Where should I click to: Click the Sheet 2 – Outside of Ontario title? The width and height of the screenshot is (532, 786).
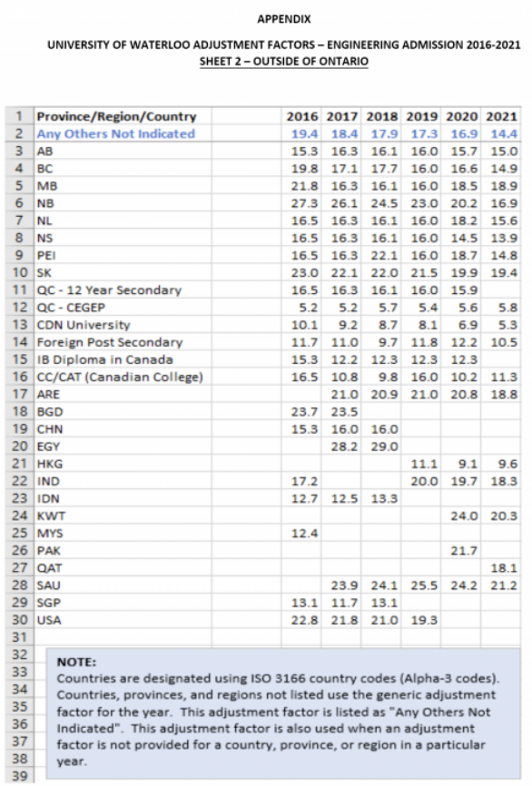point(284,62)
